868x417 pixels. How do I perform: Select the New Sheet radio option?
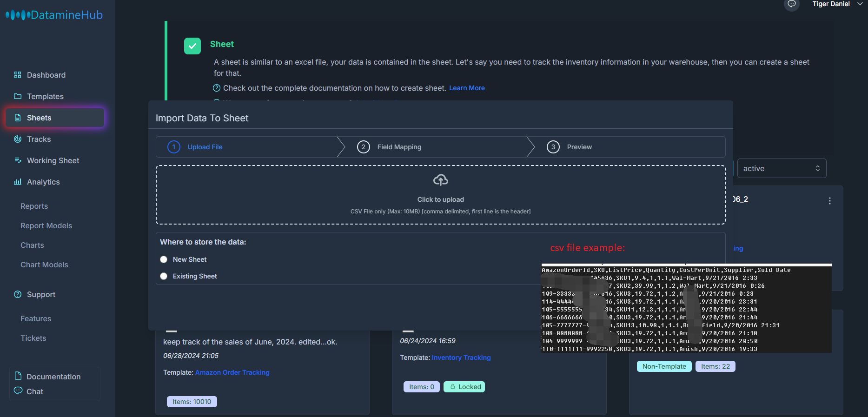164,259
